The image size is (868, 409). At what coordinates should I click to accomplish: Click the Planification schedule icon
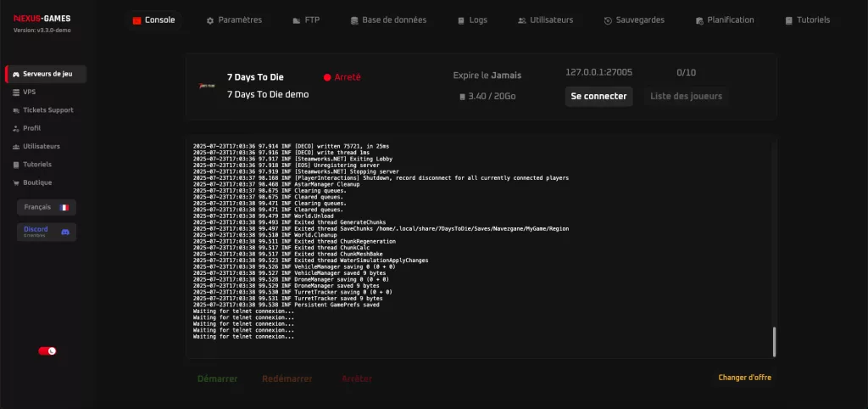click(x=699, y=21)
